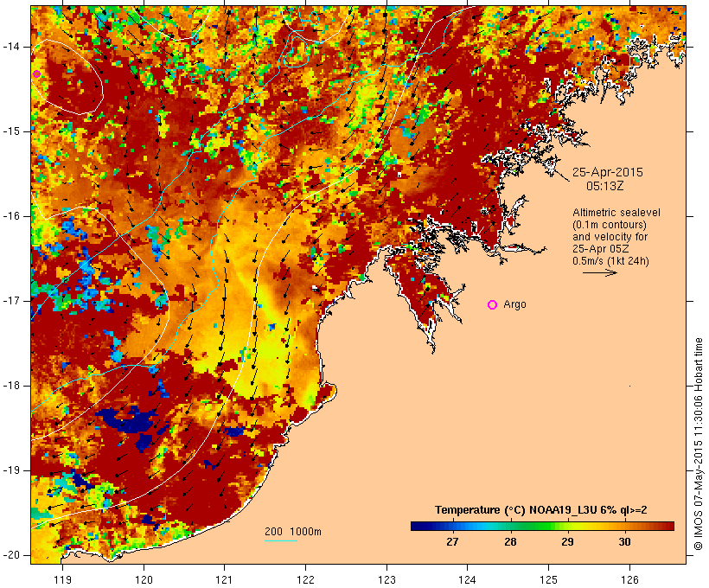Click the cyan 200m isobath legend line
This screenshot has height=588, width=709.
pyautogui.click(x=280, y=540)
